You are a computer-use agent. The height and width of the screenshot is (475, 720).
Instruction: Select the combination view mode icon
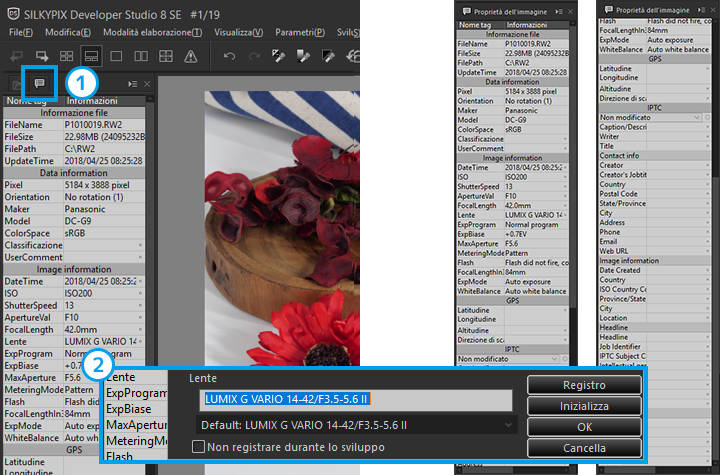[x=91, y=57]
